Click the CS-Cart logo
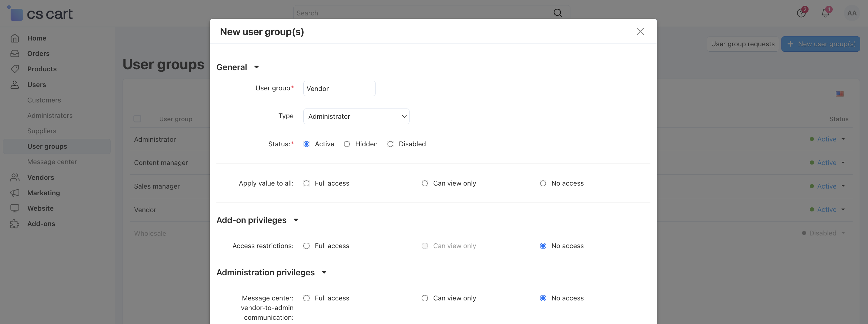Screen dimensions: 868x324 [40, 14]
